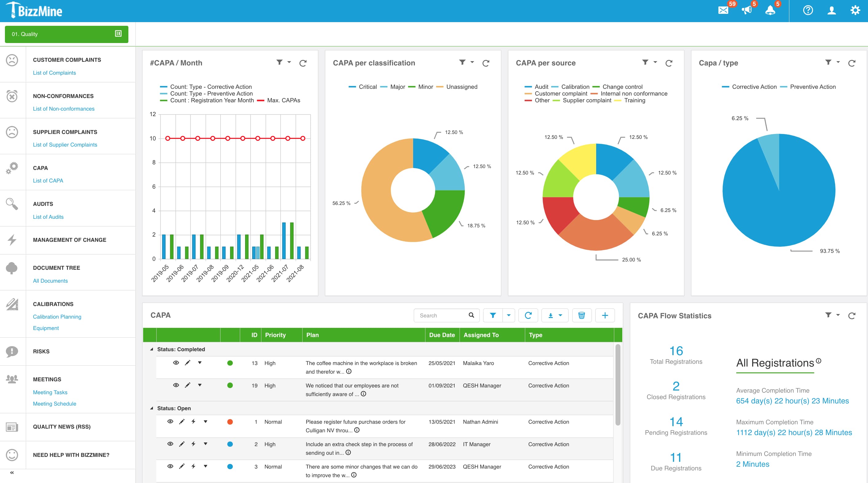
Task: Add new CAPA with plus button
Action: [605, 316]
